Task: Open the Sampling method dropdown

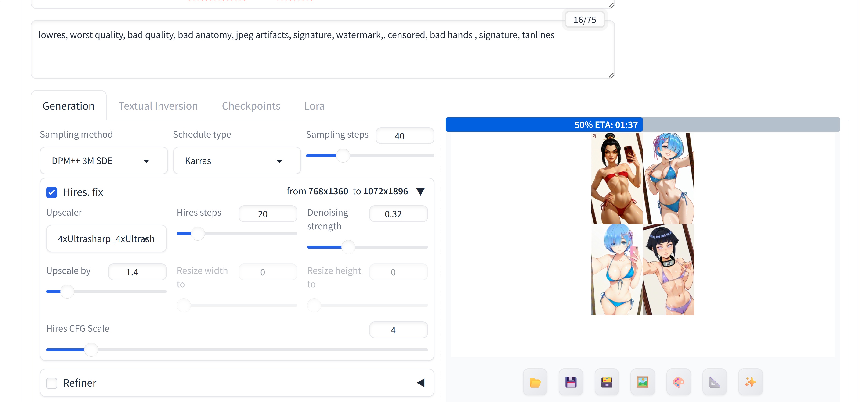Action: coord(103,161)
